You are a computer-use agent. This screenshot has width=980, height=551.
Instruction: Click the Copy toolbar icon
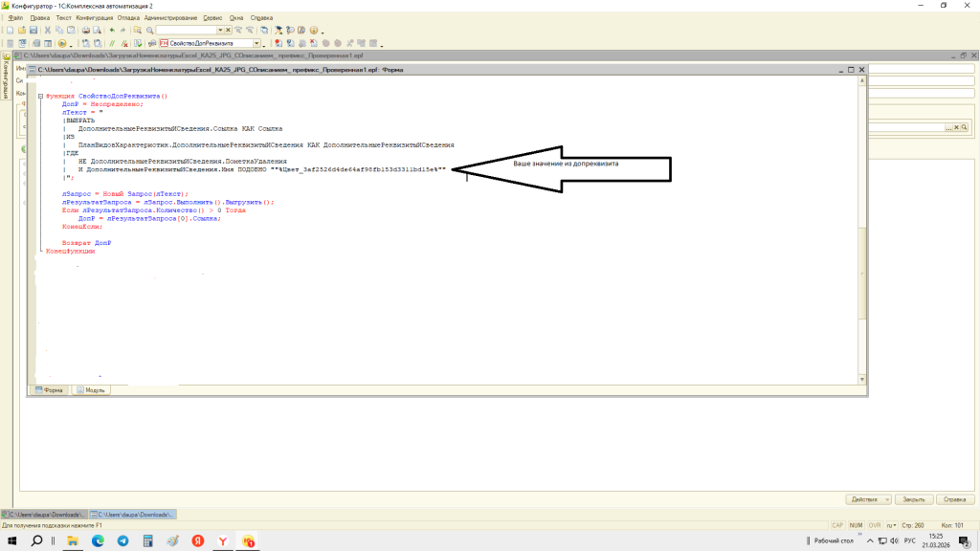(59, 30)
